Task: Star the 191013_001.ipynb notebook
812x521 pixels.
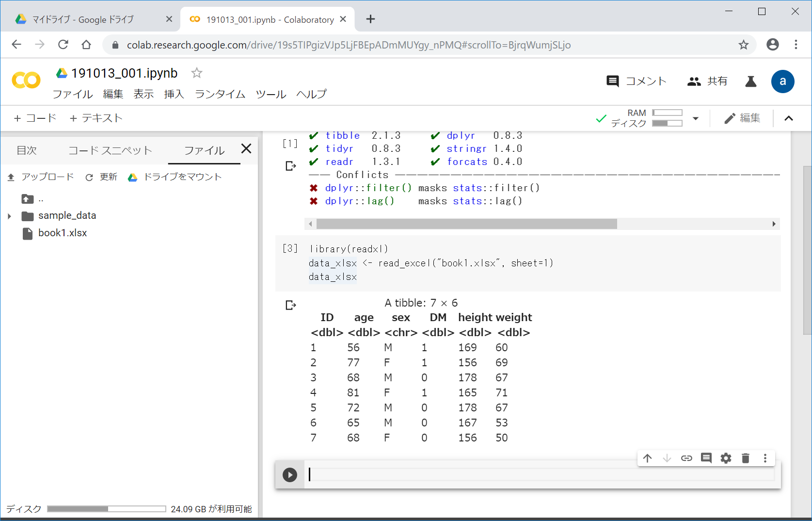Action: 196,73
